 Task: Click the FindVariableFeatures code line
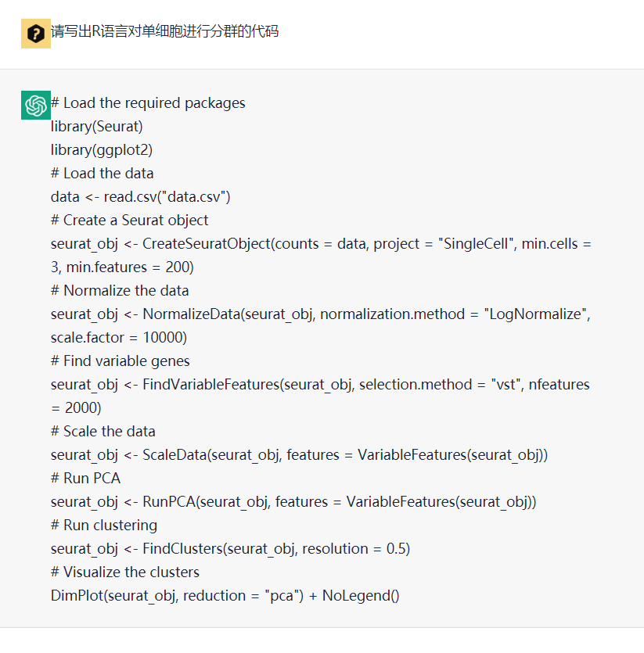(320, 396)
